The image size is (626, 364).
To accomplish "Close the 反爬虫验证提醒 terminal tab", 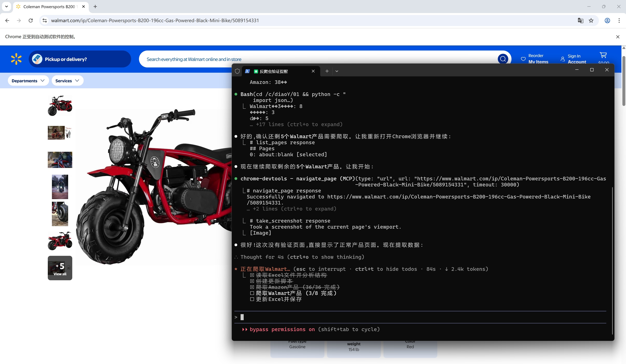I will 313,71.
